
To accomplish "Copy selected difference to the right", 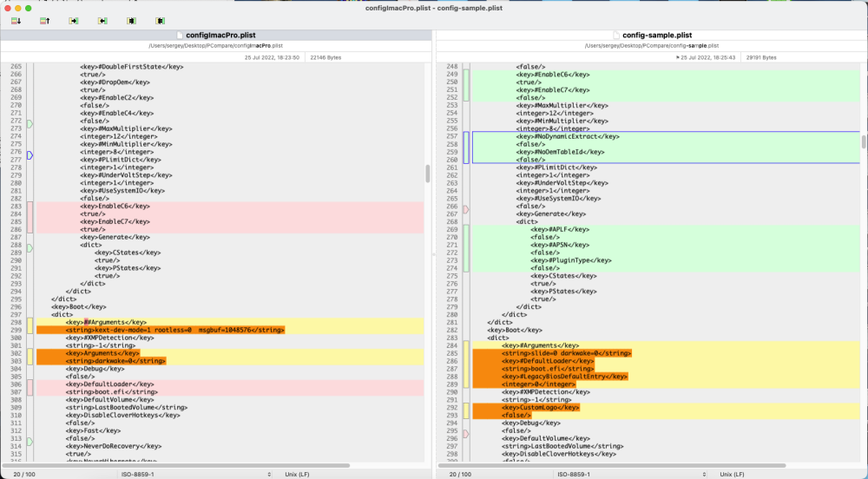I will pos(74,21).
